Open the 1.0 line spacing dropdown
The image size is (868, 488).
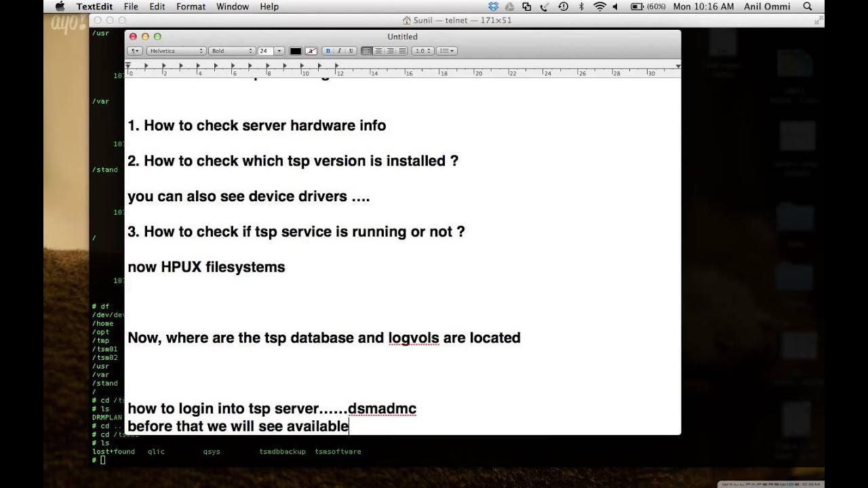click(422, 51)
